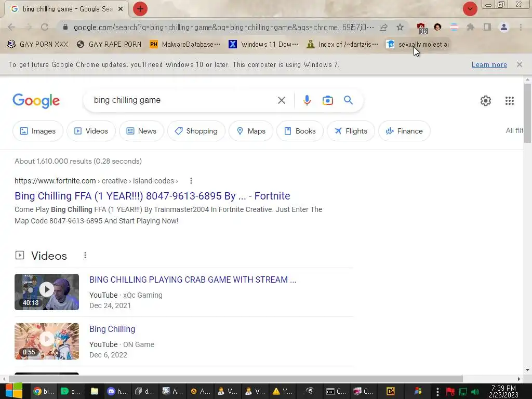Open the side panel icon
This screenshot has height=399, width=532.
(487, 27)
